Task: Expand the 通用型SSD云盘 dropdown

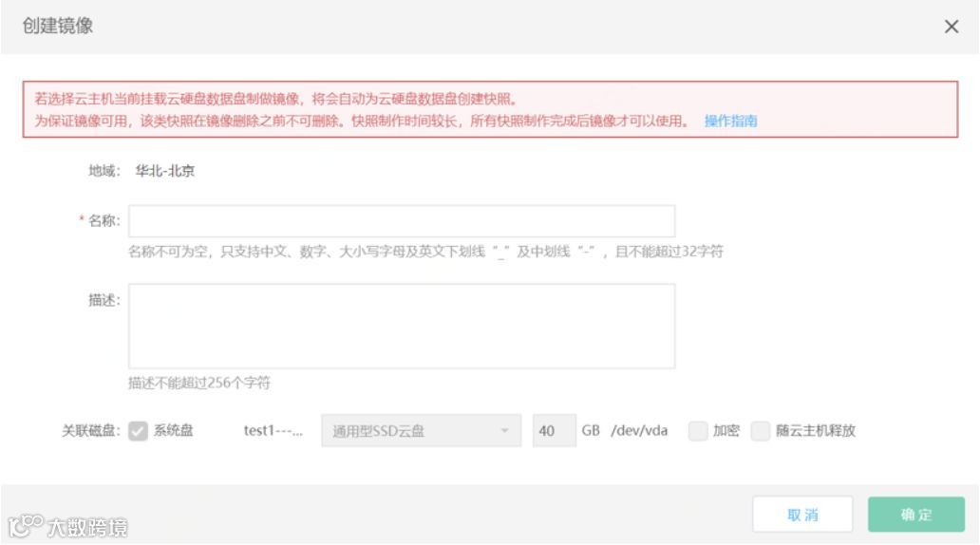Action: (422, 431)
